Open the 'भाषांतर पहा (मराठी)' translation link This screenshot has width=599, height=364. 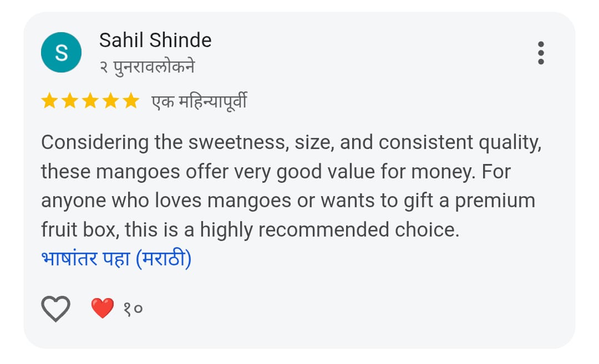[x=116, y=259]
